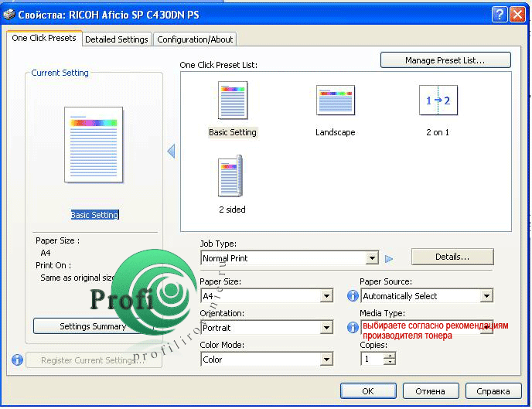Switch to the Detailed Settings tab
532x409 pixels.
116,39
